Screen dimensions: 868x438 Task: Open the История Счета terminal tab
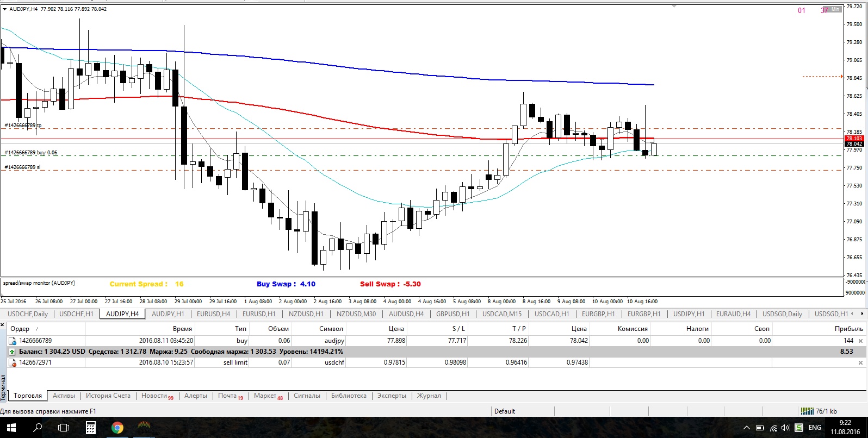(108, 396)
